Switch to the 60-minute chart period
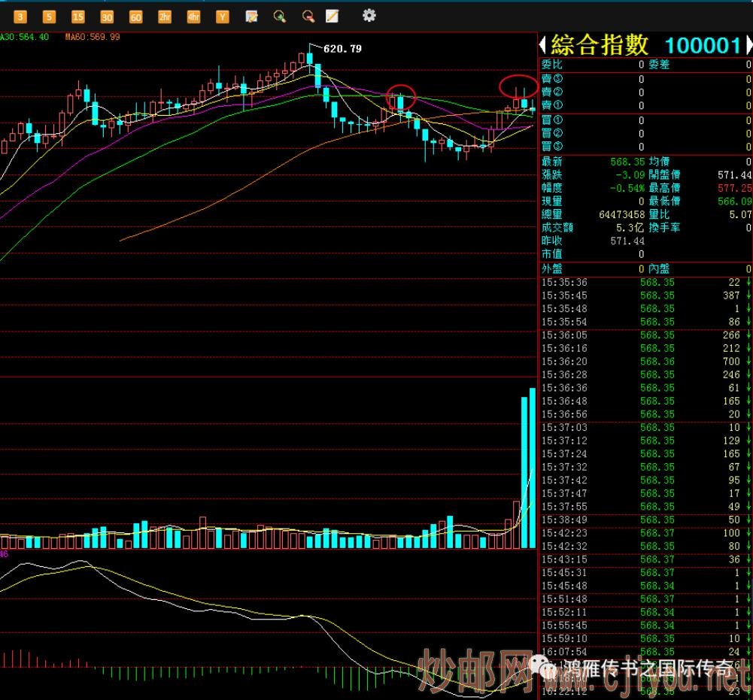 [x=135, y=17]
